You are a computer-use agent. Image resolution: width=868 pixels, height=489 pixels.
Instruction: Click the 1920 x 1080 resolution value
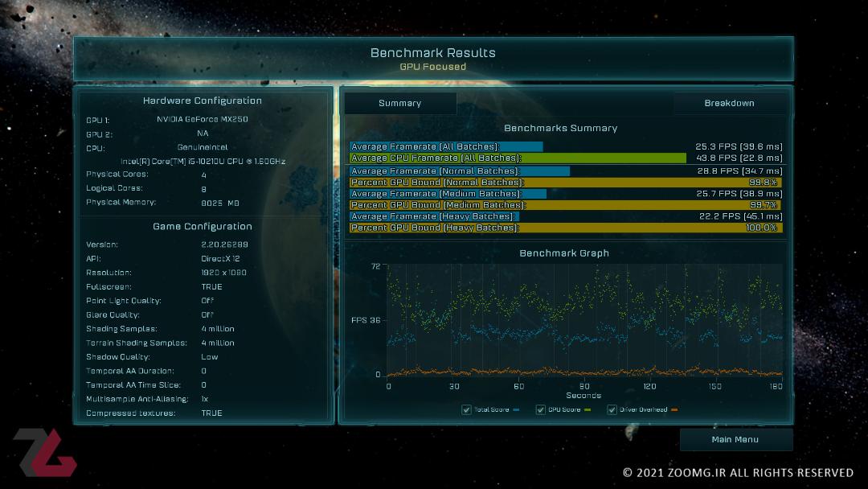223,273
